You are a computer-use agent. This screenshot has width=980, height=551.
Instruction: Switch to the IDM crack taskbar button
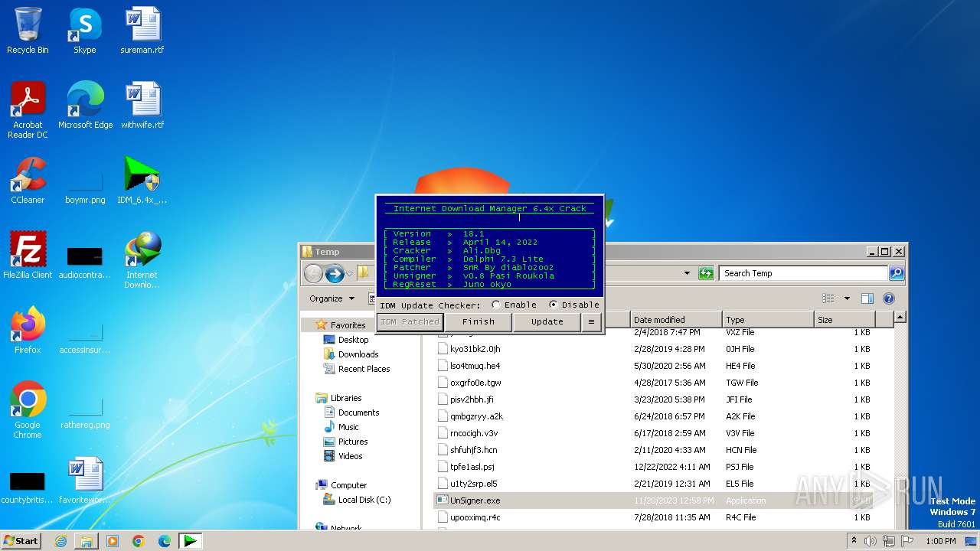[191, 541]
